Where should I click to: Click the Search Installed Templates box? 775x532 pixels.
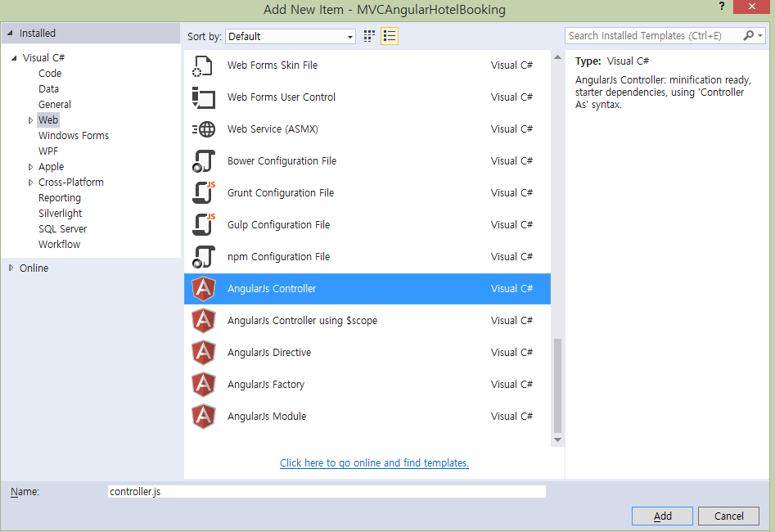[652, 35]
